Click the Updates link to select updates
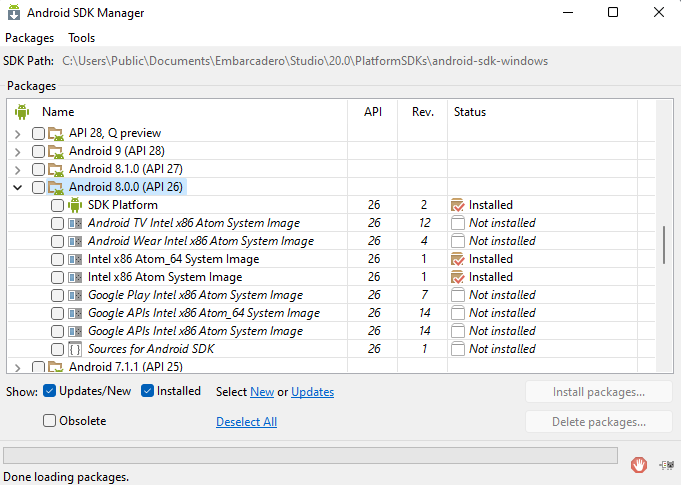This screenshot has height=485, width=681. click(312, 392)
